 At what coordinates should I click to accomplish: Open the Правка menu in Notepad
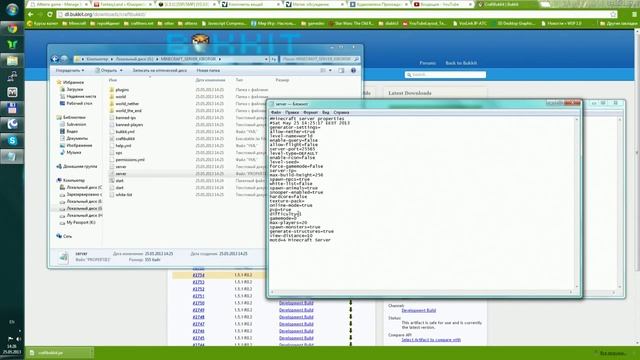click(292, 112)
